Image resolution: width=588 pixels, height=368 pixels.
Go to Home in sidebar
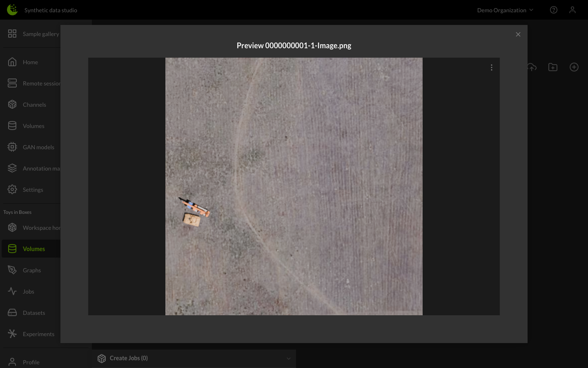click(x=30, y=62)
